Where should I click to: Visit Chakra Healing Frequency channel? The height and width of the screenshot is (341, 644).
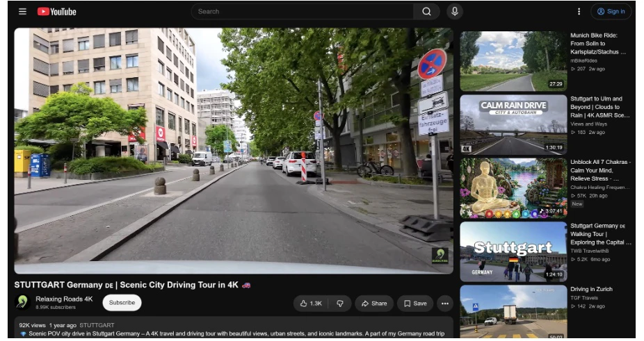pos(599,187)
